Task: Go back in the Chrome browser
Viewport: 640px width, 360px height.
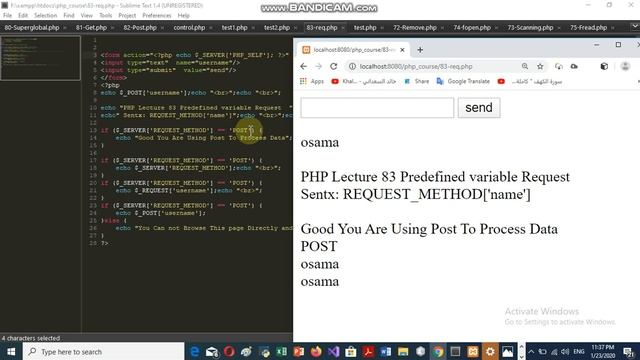Action: (x=303, y=67)
